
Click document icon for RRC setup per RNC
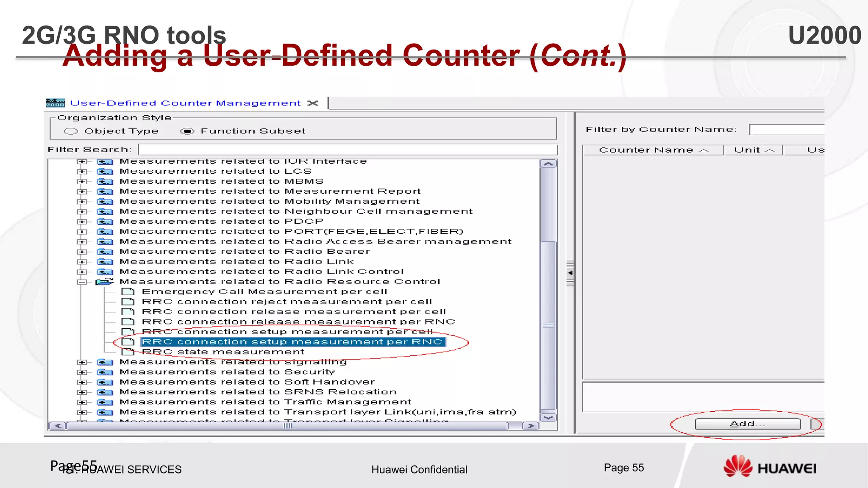tap(128, 342)
